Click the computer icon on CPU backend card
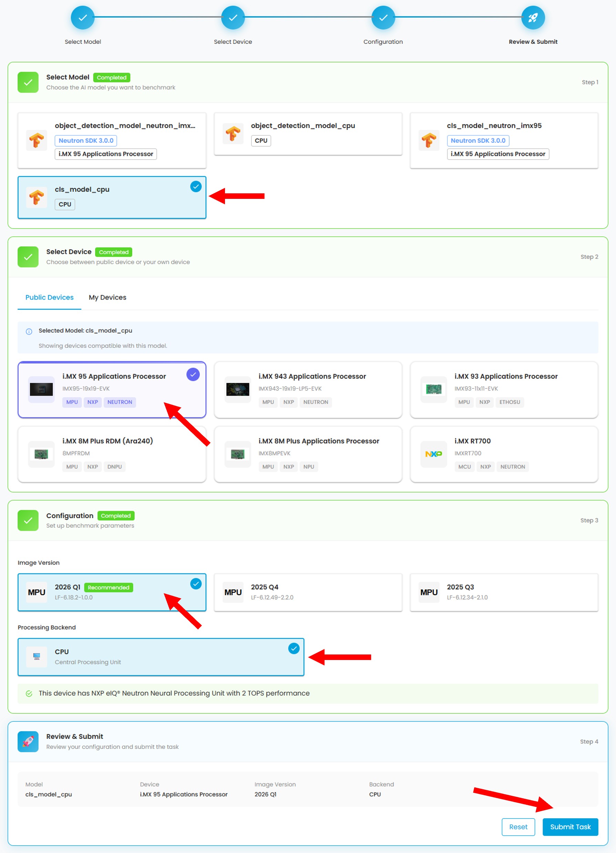The height and width of the screenshot is (853, 616). coord(37,657)
